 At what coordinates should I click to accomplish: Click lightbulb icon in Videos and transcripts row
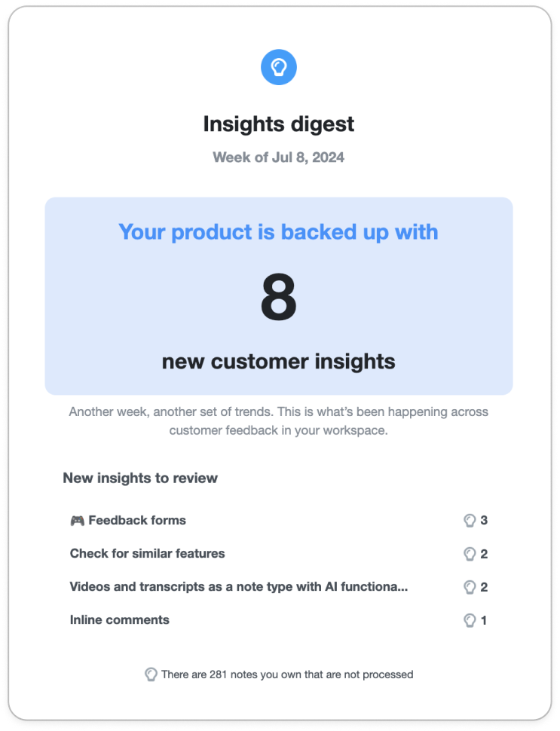pyautogui.click(x=470, y=587)
